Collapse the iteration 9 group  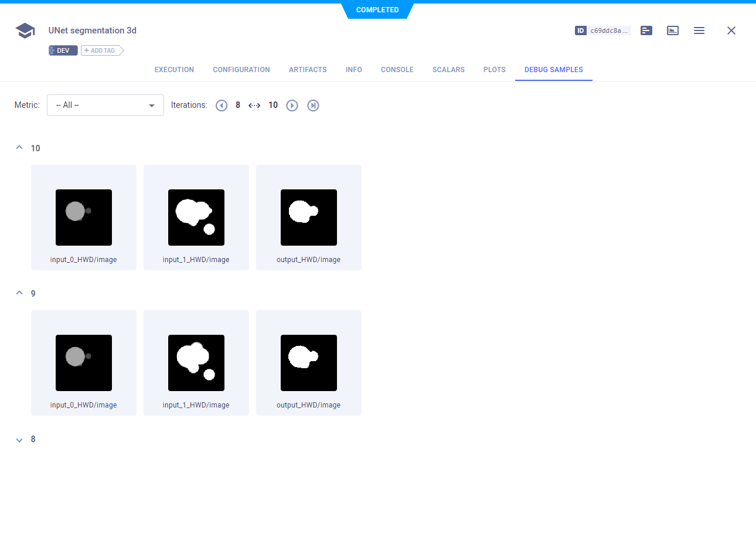click(19, 293)
